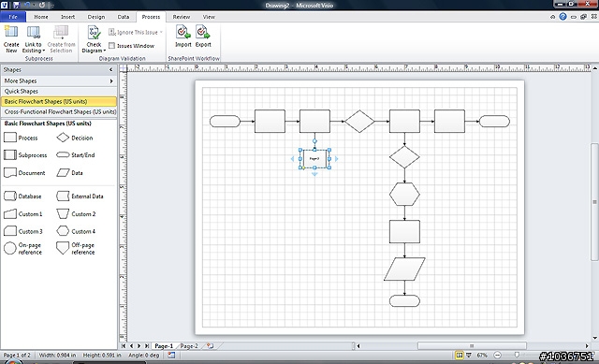This screenshot has width=599, height=364.
Task: Toggle the Issues Window checkbox
Action: coord(111,46)
